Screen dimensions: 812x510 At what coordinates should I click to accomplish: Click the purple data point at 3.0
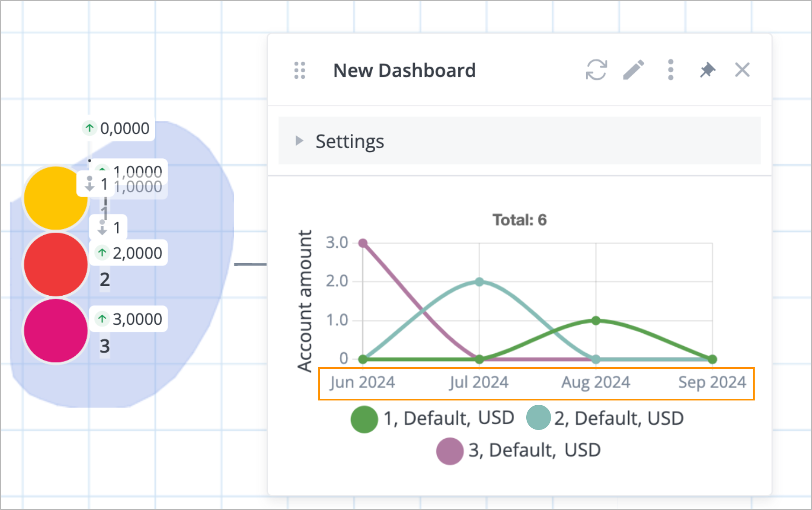click(x=363, y=243)
